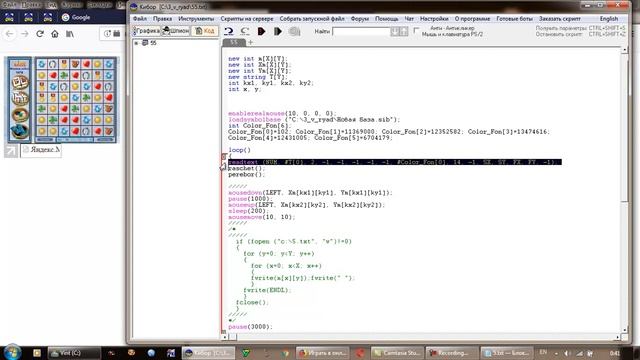Click editor horizontal scrollbar left arrow
The image size is (640, 360).
point(224,337)
